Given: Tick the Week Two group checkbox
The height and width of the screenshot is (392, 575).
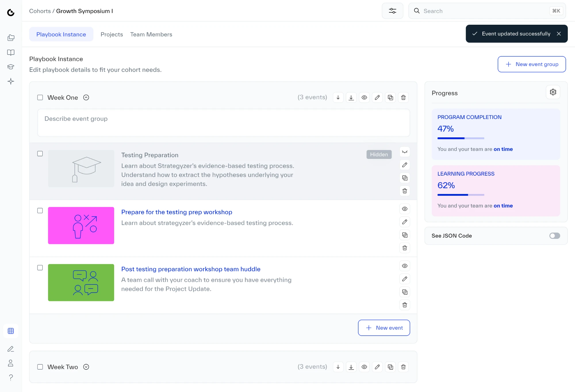Looking at the screenshot, I should tap(40, 367).
